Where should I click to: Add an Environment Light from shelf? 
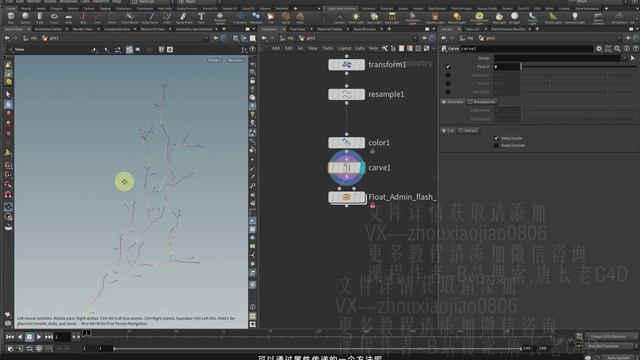point(479,17)
